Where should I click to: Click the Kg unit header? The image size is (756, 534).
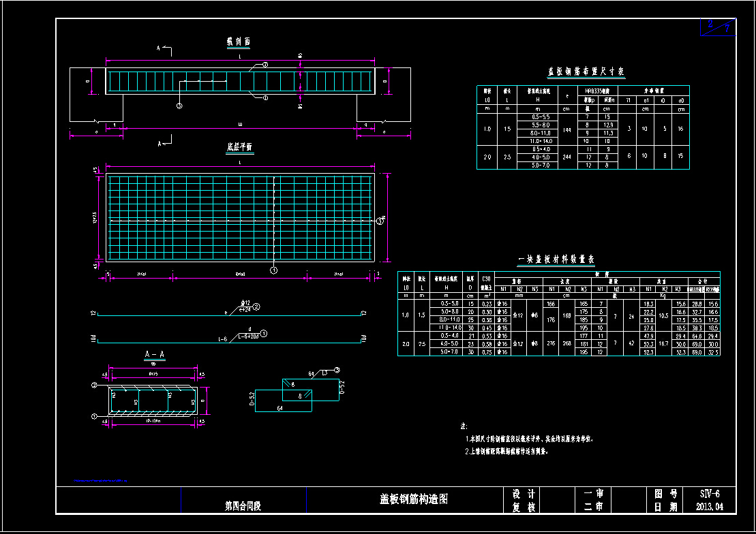(x=663, y=296)
